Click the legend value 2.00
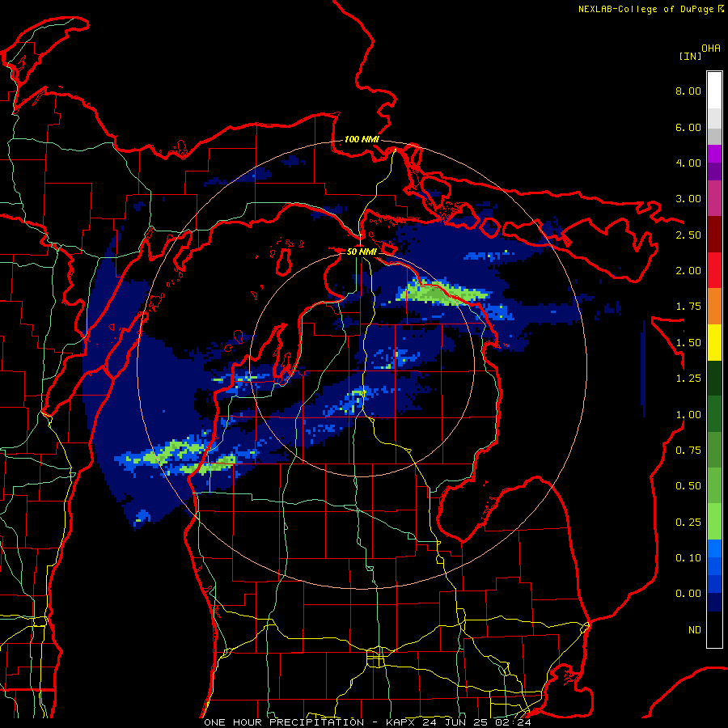728x728 pixels. 688,271
